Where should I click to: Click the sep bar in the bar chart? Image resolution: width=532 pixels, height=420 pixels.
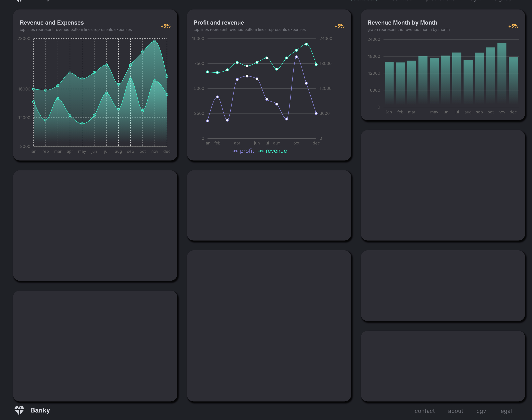pos(479,80)
